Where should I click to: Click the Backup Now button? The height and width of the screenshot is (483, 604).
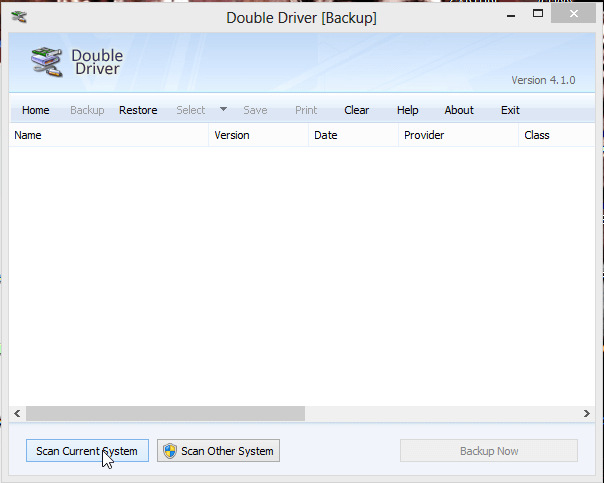pos(489,451)
